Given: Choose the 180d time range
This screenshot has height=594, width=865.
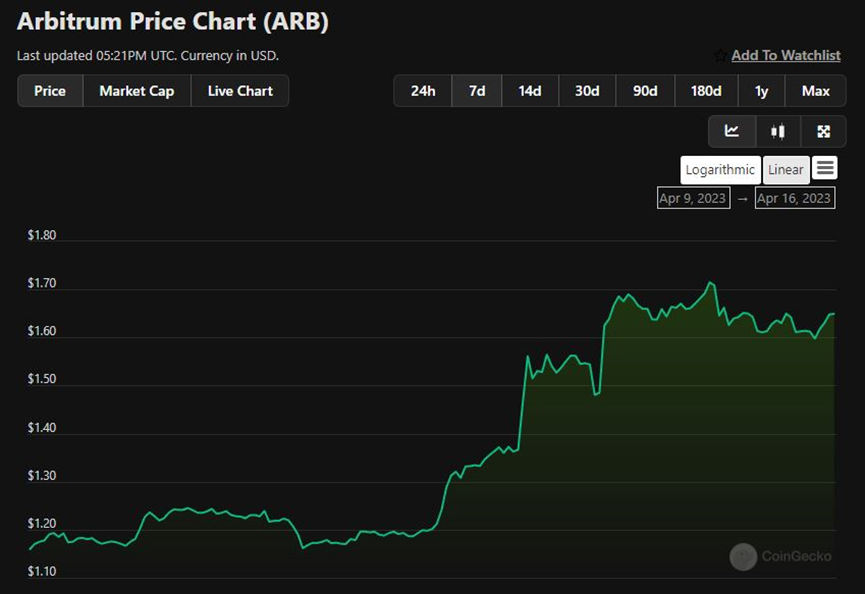Looking at the screenshot, I should pos(706,91).
